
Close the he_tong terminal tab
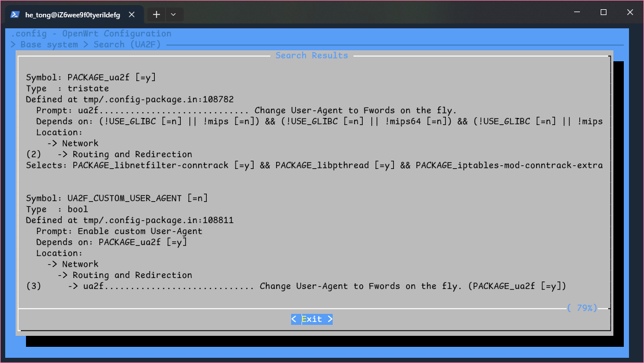click(x=133, y=14)
